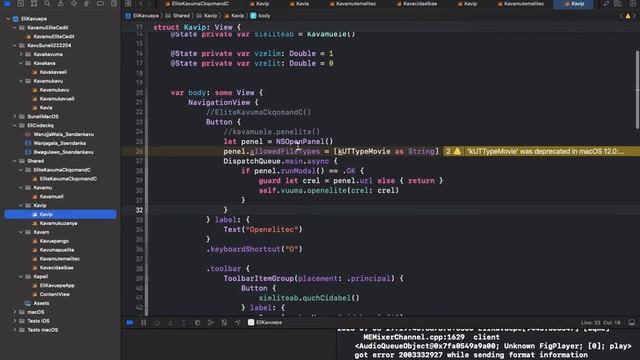Screen dimensions: 640x360
Task: Expand the macOS group
Action: coord(15,312)
